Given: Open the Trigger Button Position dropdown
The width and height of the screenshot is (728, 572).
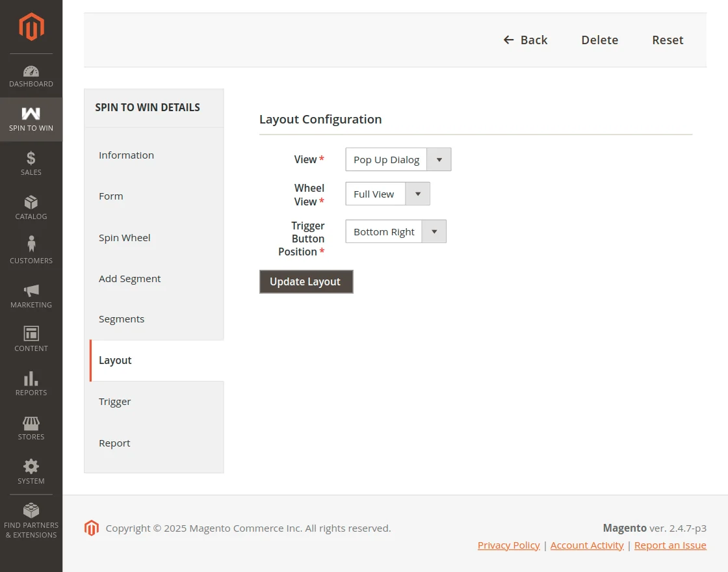Looking at the screenshot, I should [x=396, y=231].
